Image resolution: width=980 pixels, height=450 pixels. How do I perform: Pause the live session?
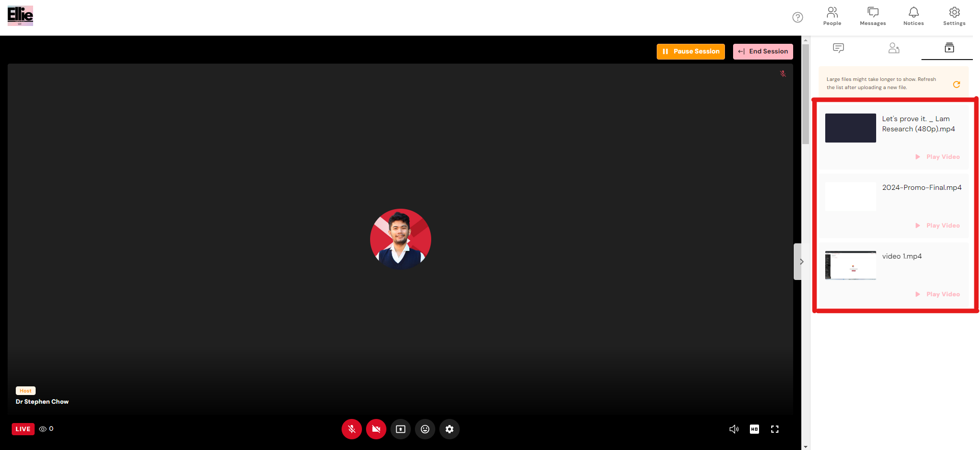point(691,51)
